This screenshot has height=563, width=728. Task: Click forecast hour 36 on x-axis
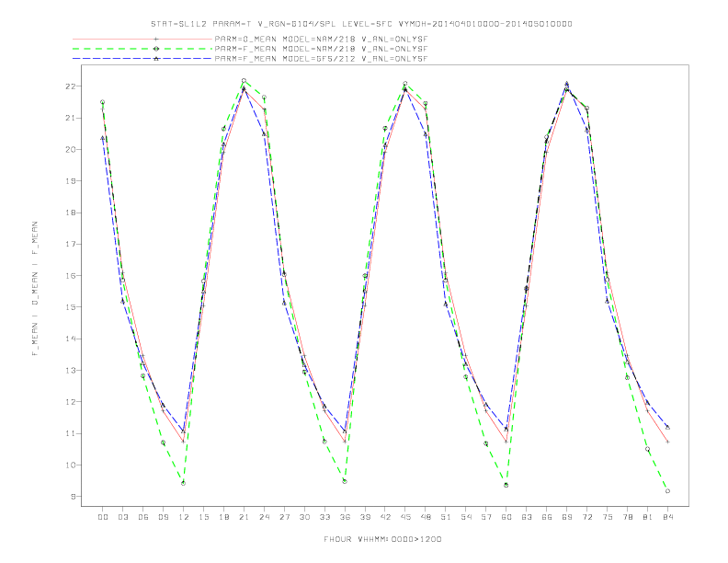345,517
